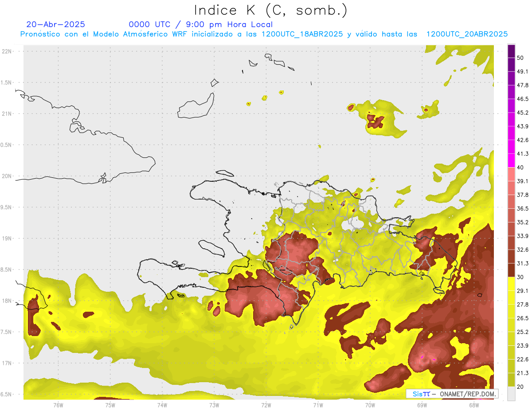Click the longitude label "68W"

click(x=474, y=405)
